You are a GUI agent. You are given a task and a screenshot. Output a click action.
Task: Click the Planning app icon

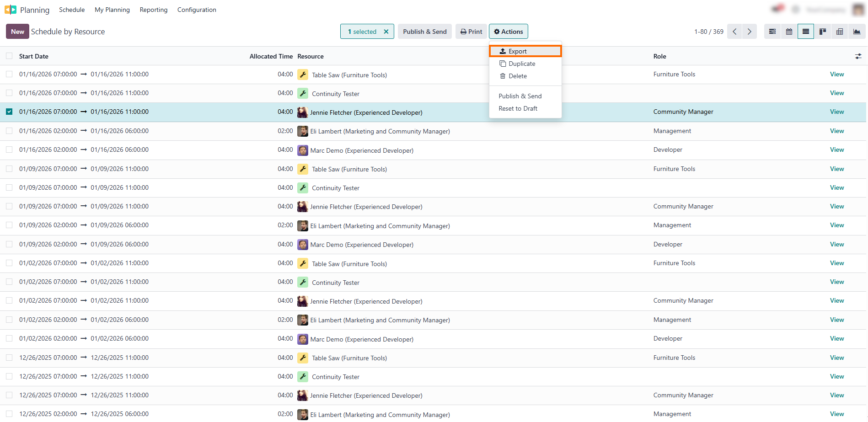point(10,9)
